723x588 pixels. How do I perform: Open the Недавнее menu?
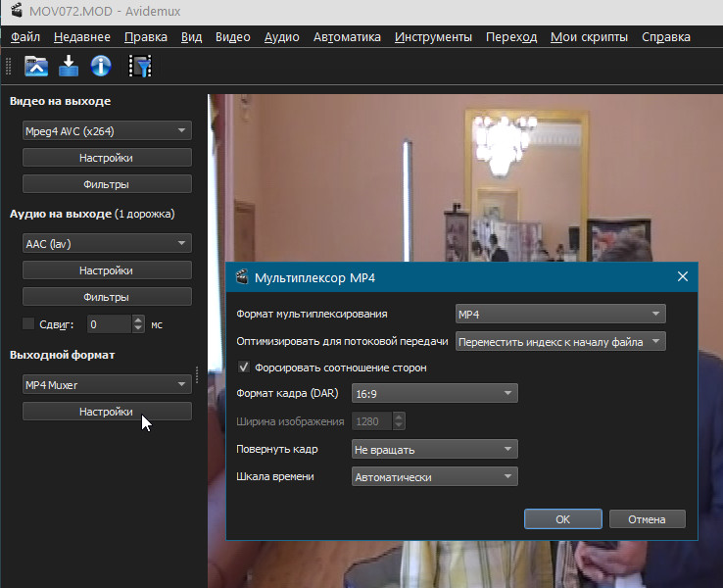click(x=82, y=37)
